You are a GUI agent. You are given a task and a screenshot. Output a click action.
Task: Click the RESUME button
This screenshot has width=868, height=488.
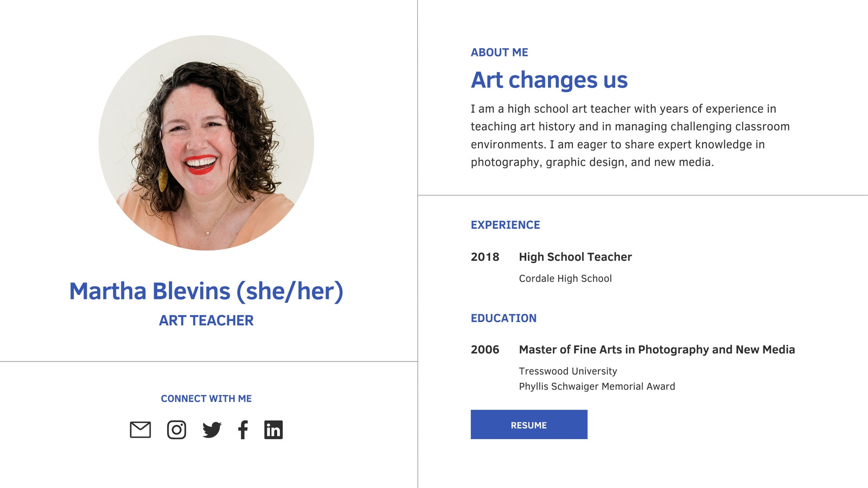[x=529, y=425]
